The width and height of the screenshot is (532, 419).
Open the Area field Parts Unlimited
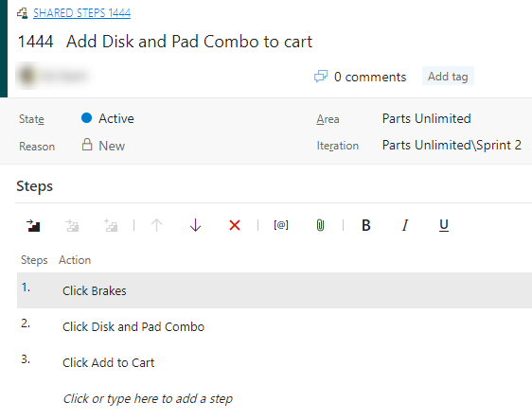(x=427, y=118)
